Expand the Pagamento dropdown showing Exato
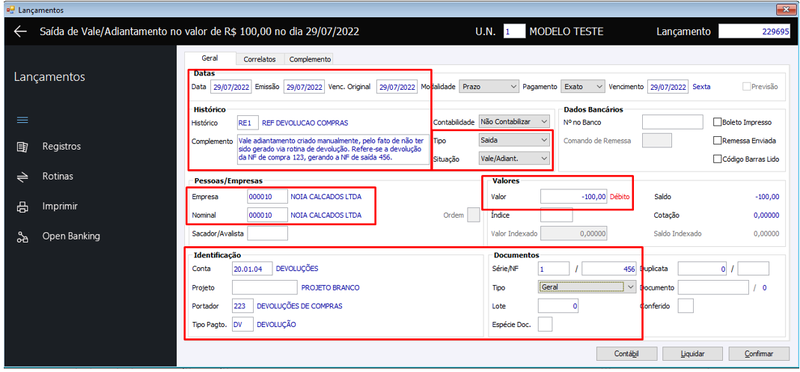Viewport: 800px width, 372px height. [583, 87]
